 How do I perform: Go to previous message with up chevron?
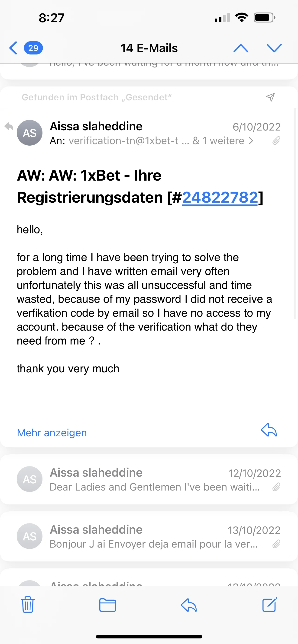pyautogui.click(x=241, y=48)
